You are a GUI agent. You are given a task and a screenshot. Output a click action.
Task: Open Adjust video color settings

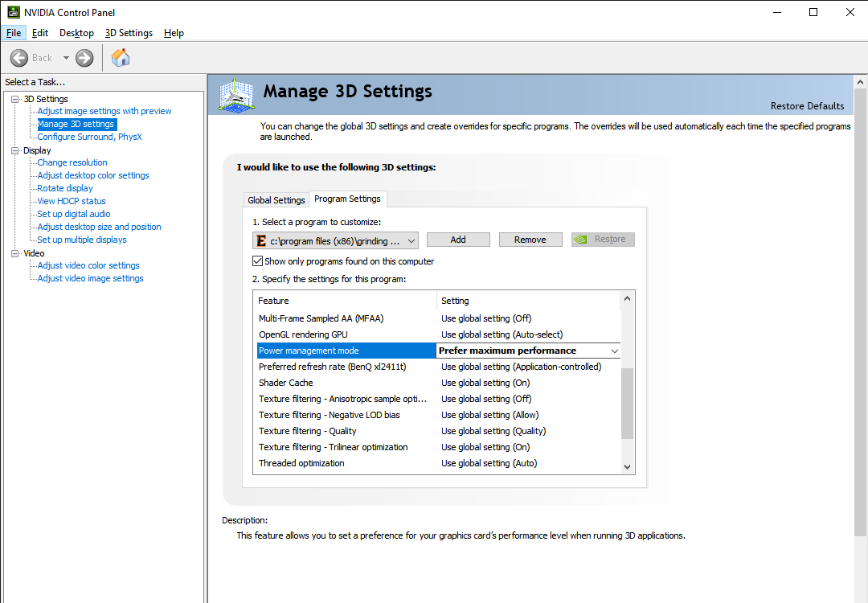[x=88, y=265]
